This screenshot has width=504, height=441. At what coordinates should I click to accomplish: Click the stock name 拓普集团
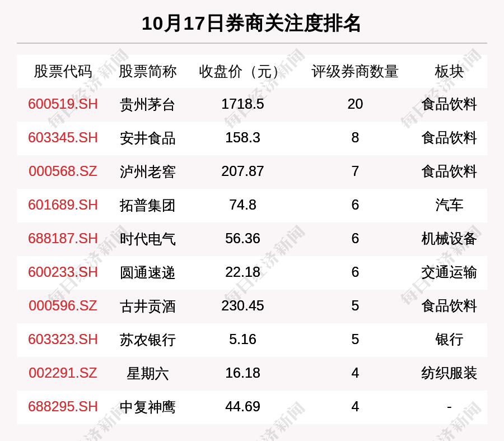(x=147, y=205)
